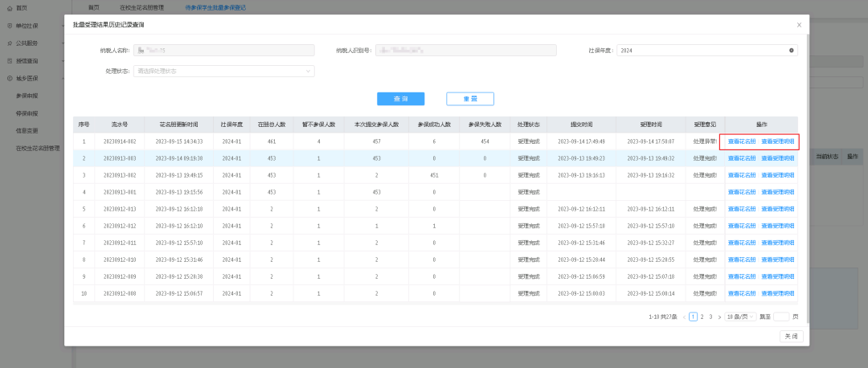The width and height of the screenshot is (868, 368).
Task: Click the 社保年度 field showing 2024
Action: pyautogui.click(x=707, y=51)
